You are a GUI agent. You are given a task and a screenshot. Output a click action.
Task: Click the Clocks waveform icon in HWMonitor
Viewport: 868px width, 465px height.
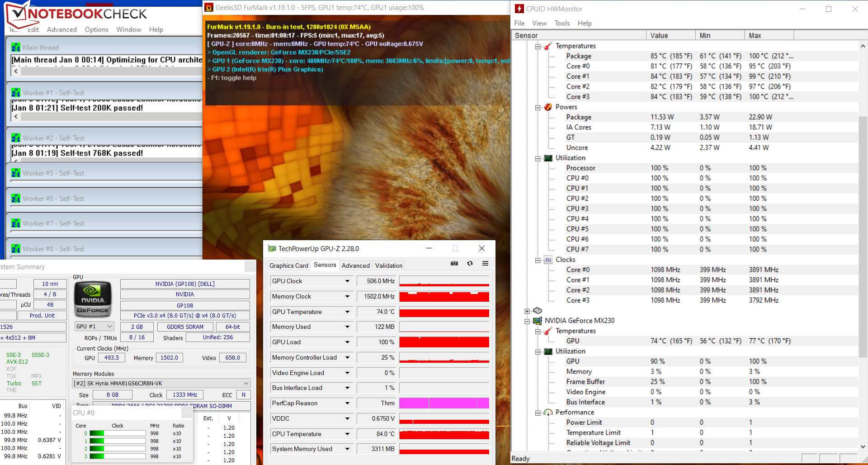click(x=548, y=260)
